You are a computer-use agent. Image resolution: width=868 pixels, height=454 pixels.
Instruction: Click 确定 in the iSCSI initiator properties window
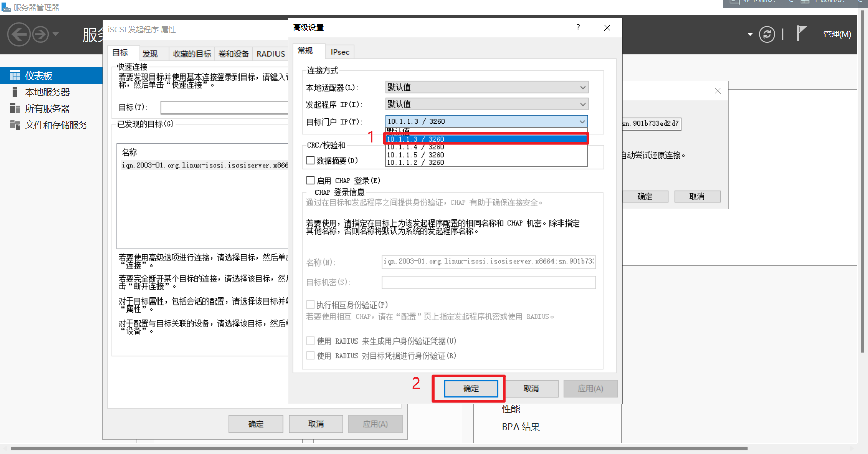point(256,424)
